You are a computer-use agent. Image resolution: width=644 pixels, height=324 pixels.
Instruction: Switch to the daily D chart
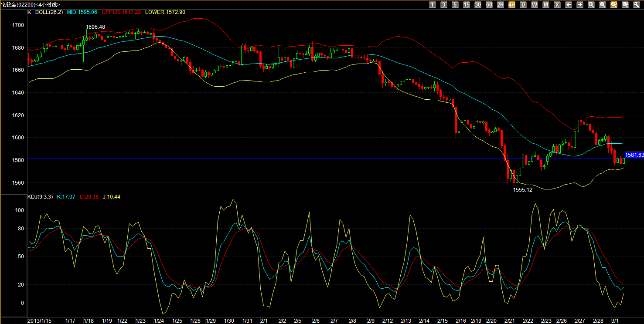(x=523, y=5)
